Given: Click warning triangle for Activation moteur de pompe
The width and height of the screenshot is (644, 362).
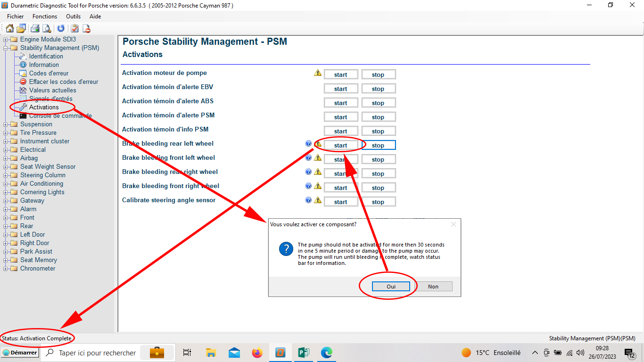Looking at the screenshot, I should [x=318, y=73].
